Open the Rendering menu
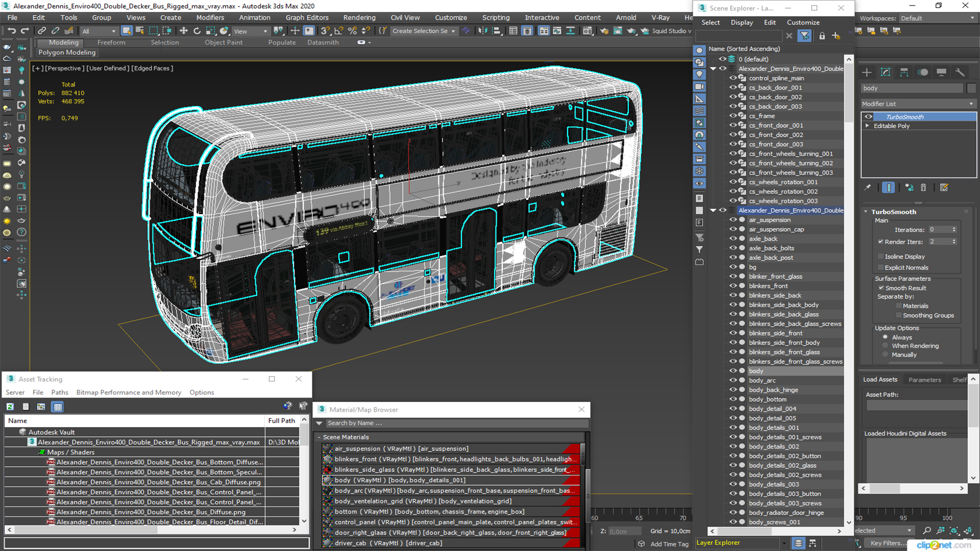 coord(359,17)
